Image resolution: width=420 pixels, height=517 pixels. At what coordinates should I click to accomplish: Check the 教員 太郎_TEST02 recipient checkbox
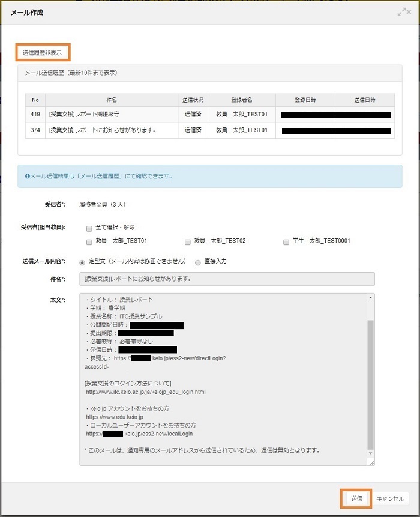point(188,241)
